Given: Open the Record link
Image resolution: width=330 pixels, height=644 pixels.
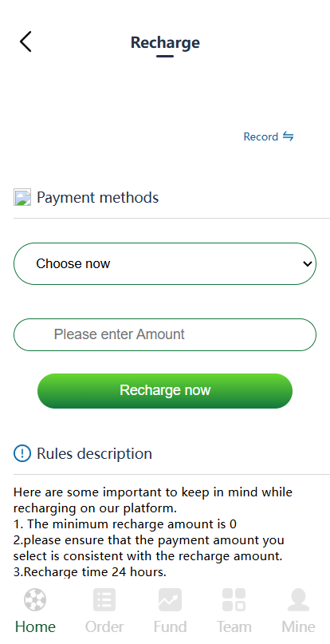Looking at the screenshot, I should [261, 136].
